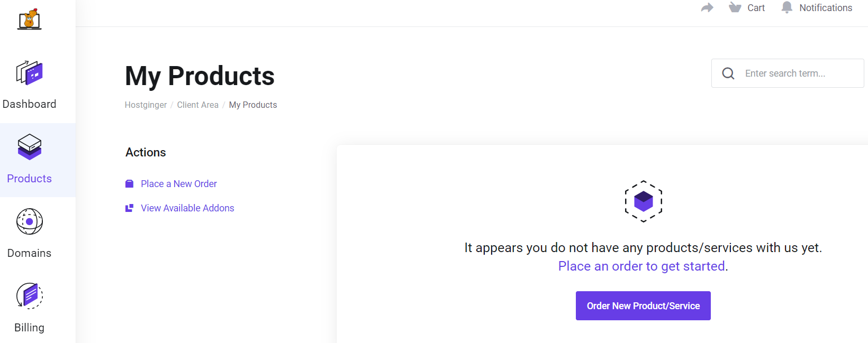Follow Place an order to get started link
This screenshot has height=343, width=868.
coord(643,266)
